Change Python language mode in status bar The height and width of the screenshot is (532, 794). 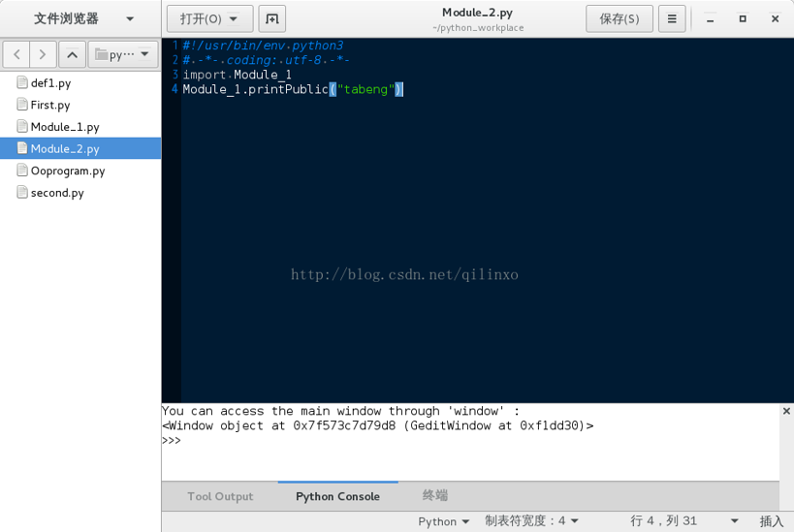click(444, 521)
